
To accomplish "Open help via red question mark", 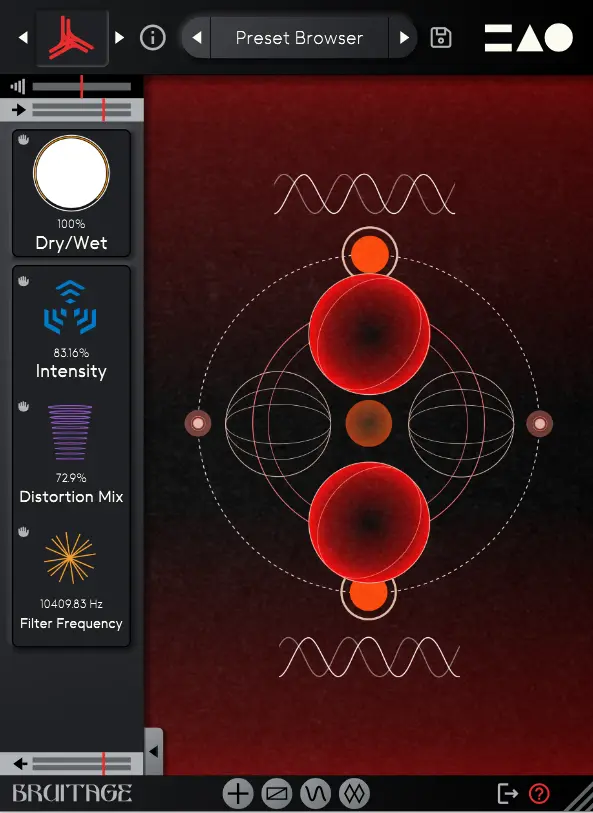I will 539,793.
